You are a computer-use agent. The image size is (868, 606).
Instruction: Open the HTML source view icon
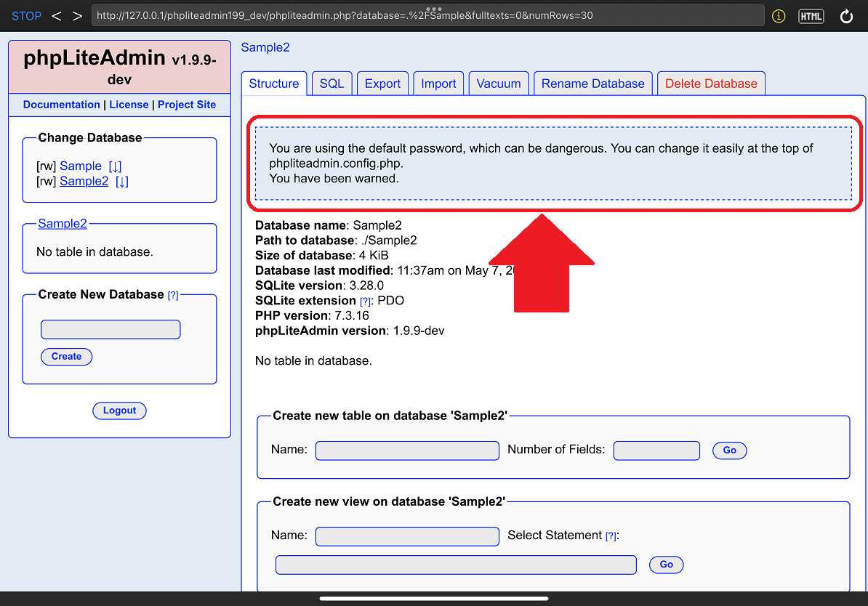point(811,16)
